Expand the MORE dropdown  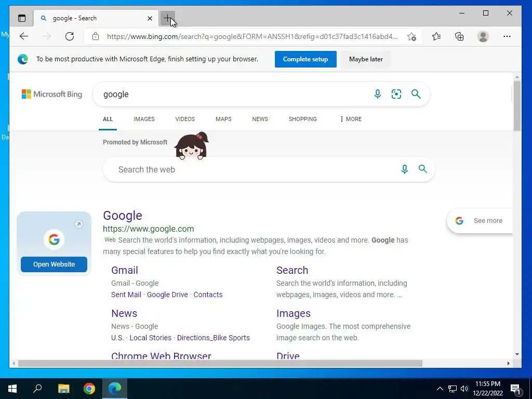[x=351, y=119]
